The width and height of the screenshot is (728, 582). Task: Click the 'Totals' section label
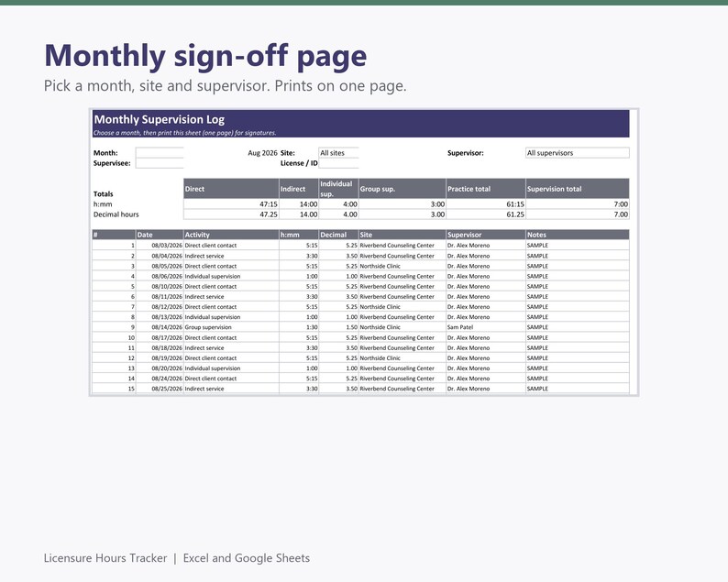pyautogui.click(x=103, y=194)
